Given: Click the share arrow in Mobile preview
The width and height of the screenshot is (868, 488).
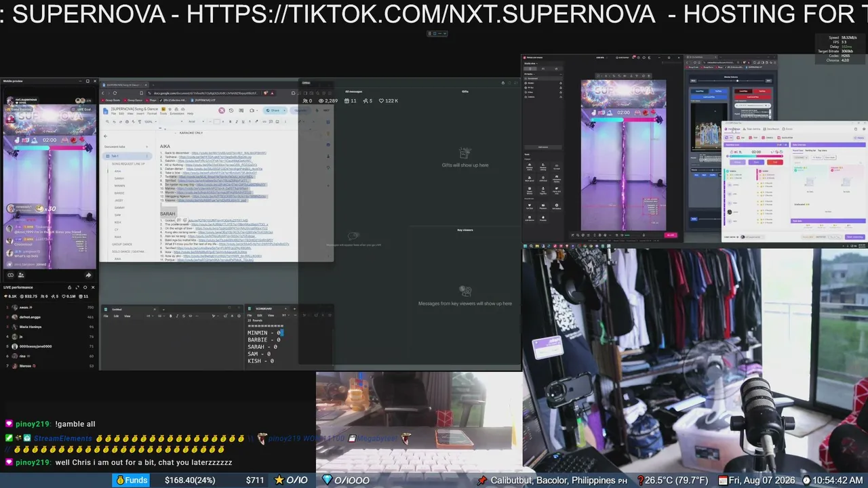Looking at the screenshot, I should [x=88, y=275].
